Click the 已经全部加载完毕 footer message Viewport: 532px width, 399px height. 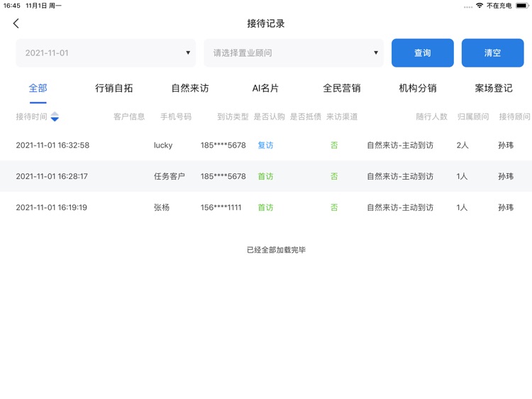pos(276,250)
